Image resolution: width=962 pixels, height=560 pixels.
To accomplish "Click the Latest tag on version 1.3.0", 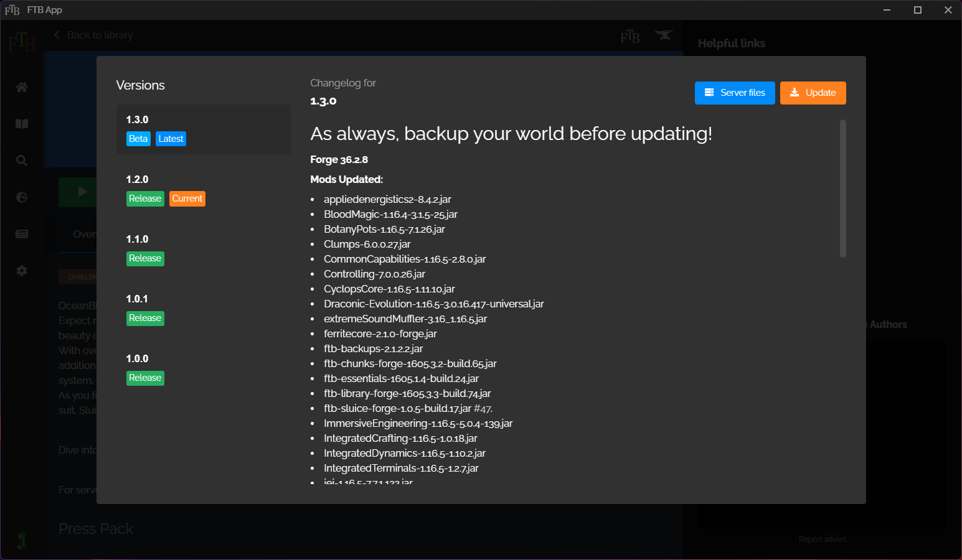I will click(171, 139).
